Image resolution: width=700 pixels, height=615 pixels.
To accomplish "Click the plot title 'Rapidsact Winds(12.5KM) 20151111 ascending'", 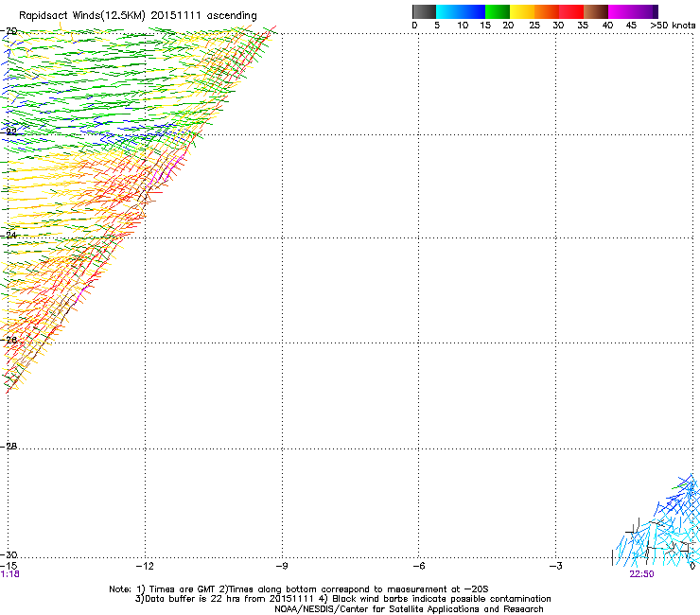I will [138, 15].
